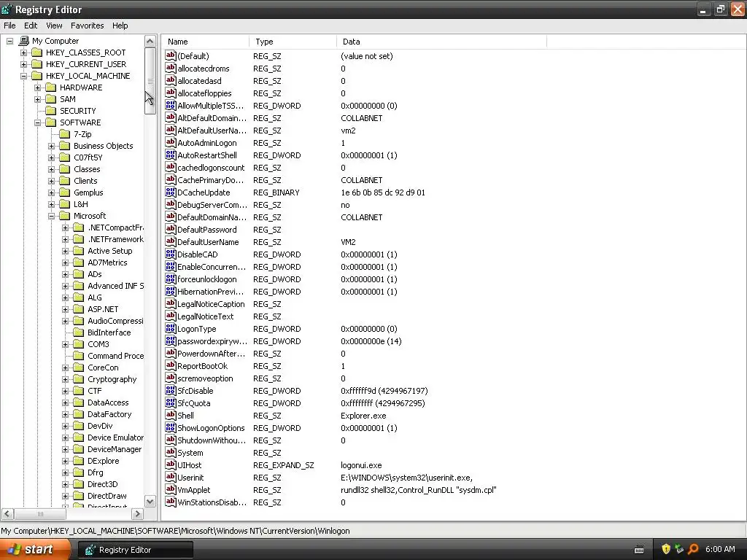Click the tree horizontal scroll right arrow
Image resolution: width=747 pixels, height=560 pixels.
pos(137,514)
